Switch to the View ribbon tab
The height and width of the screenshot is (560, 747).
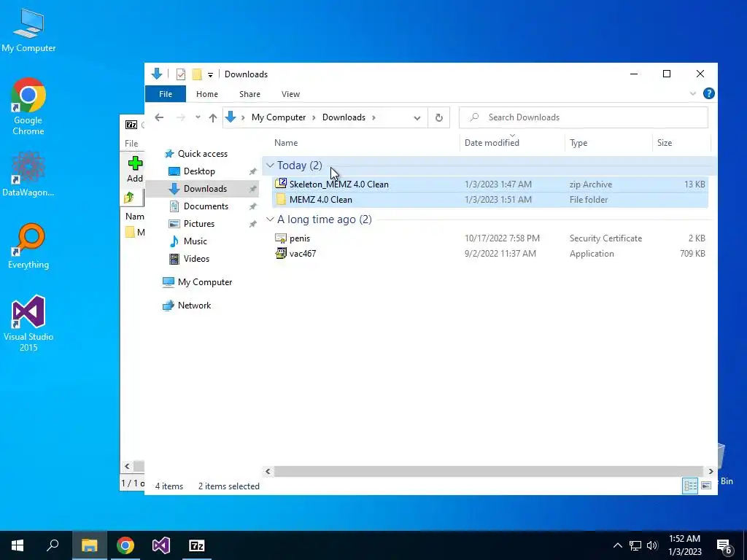[290, 94]
